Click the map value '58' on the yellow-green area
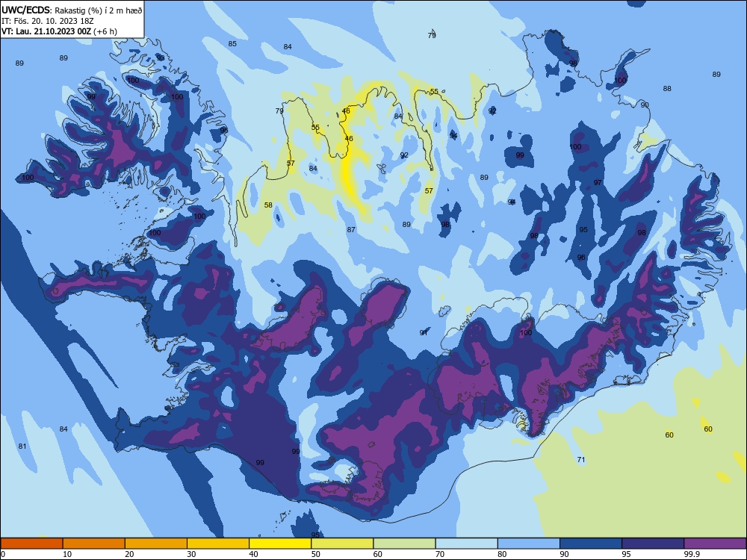 point(268,205)
